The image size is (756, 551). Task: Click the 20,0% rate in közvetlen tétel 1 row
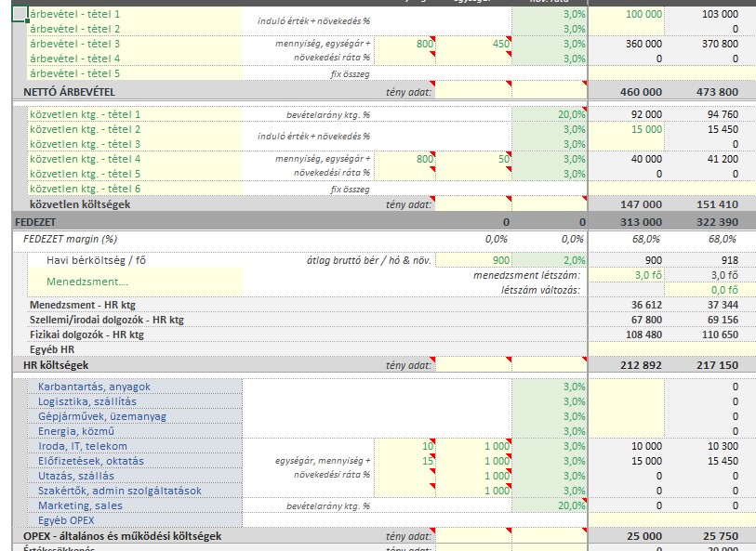(x=550, y=114)
